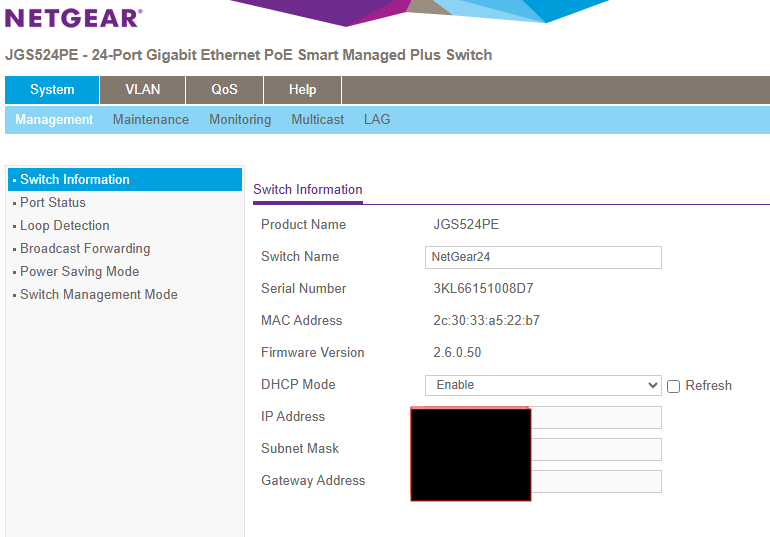Open the QoS tab
The image size is (770, 537).
(224, 90)
